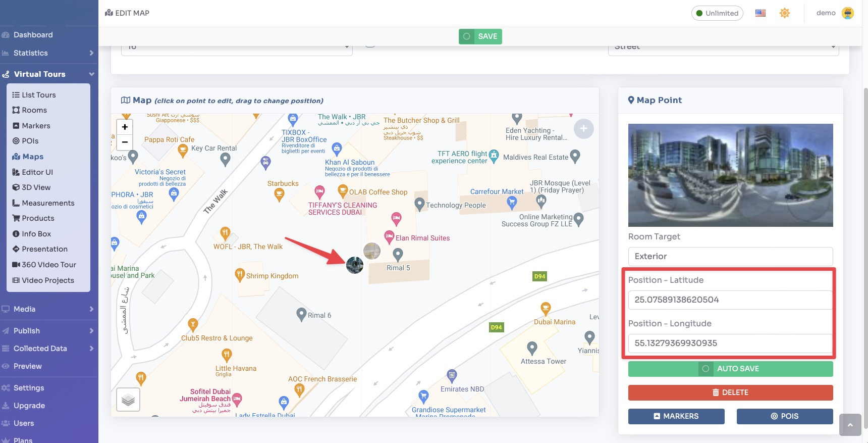Click the Unlimited plan badge

pos(717,13)
